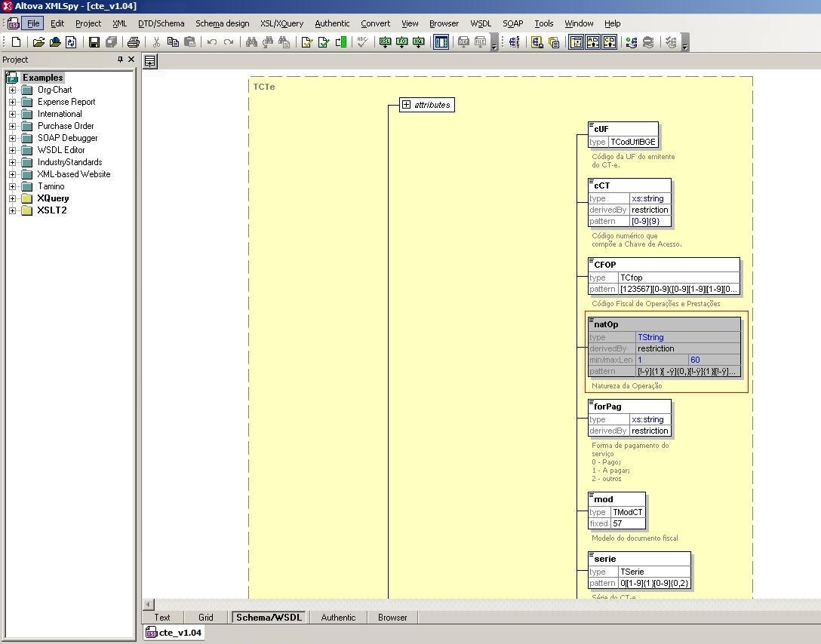821x644 pixels.
Task: Click the XSL transformation icon
Action: click(x=386, y=42)
